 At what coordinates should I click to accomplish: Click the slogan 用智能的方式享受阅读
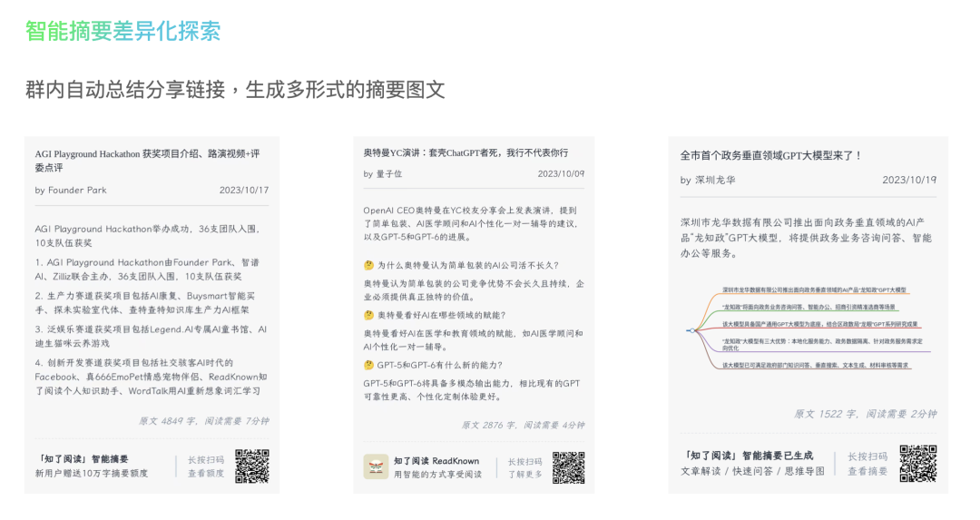point(437,475)
